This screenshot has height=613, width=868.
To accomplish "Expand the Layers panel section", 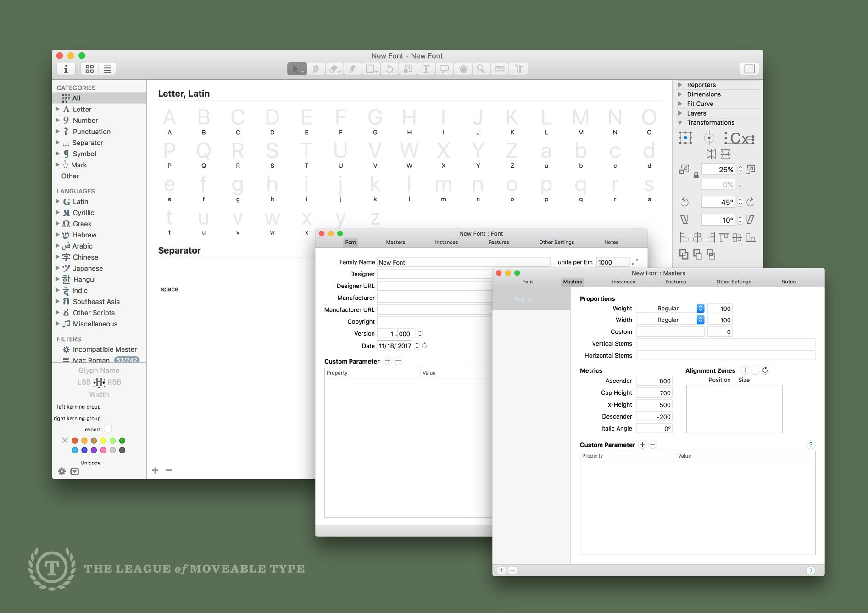I will pos(680,113).
